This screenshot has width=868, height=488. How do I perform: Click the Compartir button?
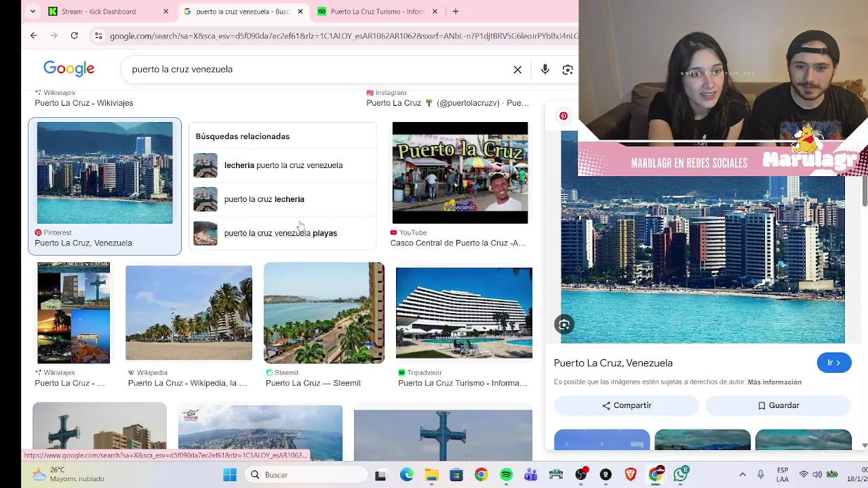tap(627, 405)
